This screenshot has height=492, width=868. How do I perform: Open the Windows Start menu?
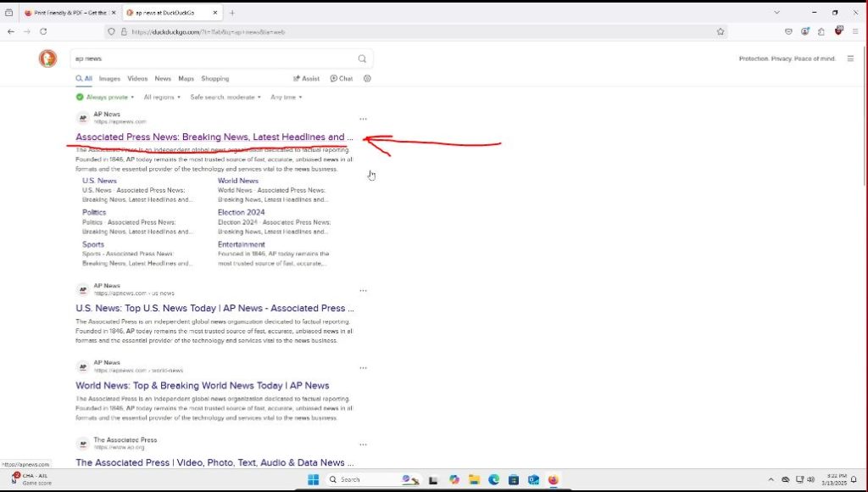click(314, 479)
